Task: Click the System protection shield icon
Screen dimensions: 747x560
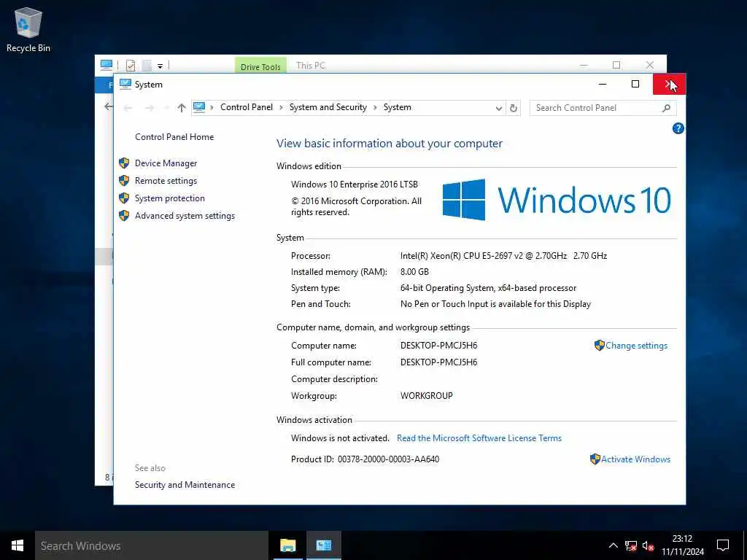Action: [124, 198]
